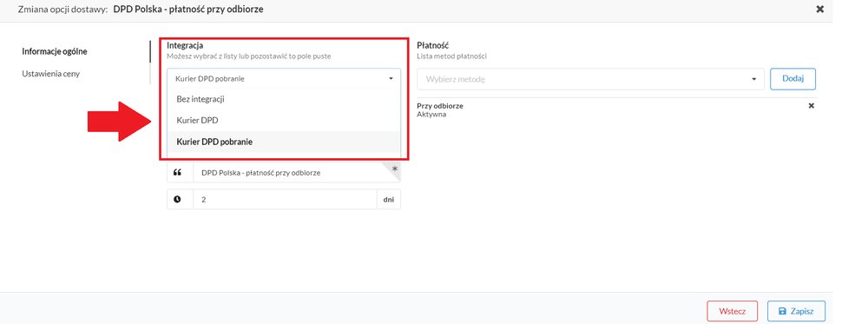Go to Informacje ogólne tab
This screenshot has width=868, height=324.
pyautogui.click(x=55, y=51)
